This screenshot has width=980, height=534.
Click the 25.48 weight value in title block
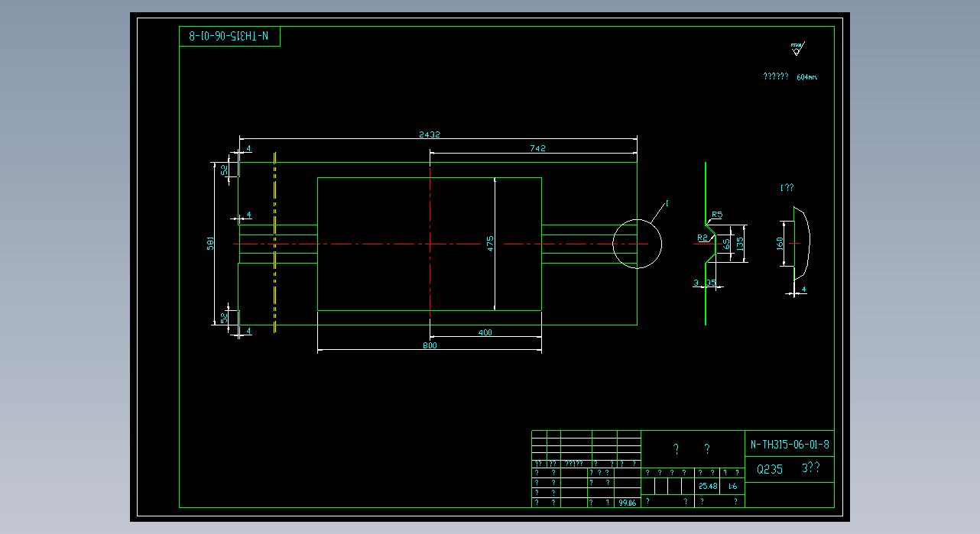pos(707,486)
